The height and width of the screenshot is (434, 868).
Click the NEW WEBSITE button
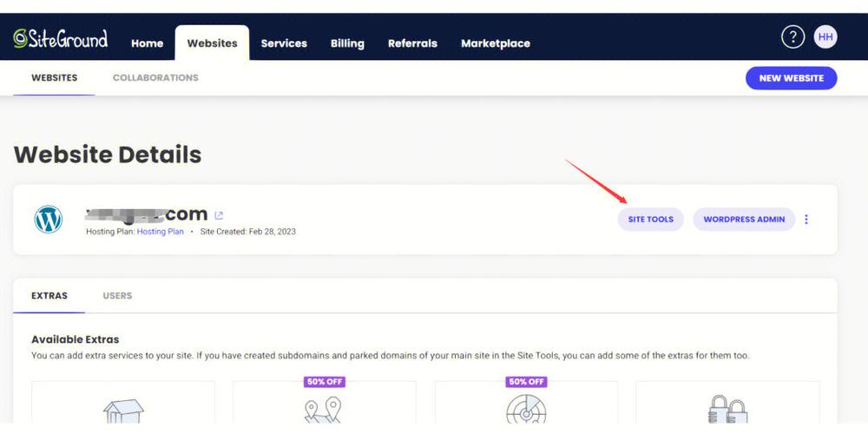(791, 78)
